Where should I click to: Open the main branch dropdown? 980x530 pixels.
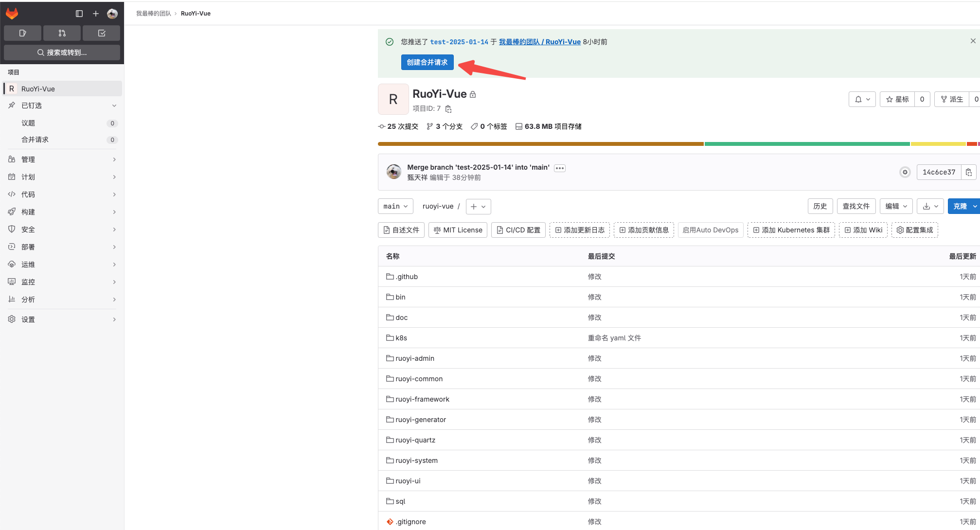tap(395, 206)
